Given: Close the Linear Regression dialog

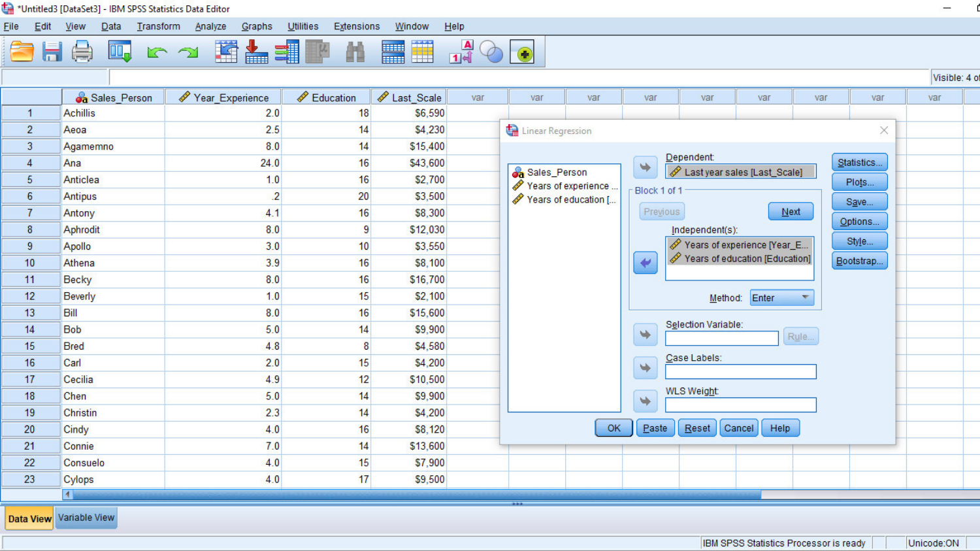Looking at the screenshot, I should (x=884, y=131).
